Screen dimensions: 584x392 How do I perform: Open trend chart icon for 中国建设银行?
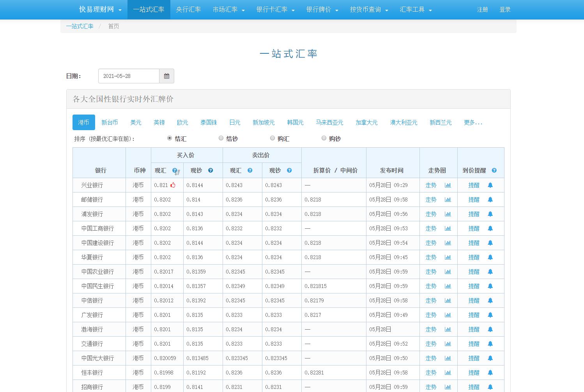[448, 243]
